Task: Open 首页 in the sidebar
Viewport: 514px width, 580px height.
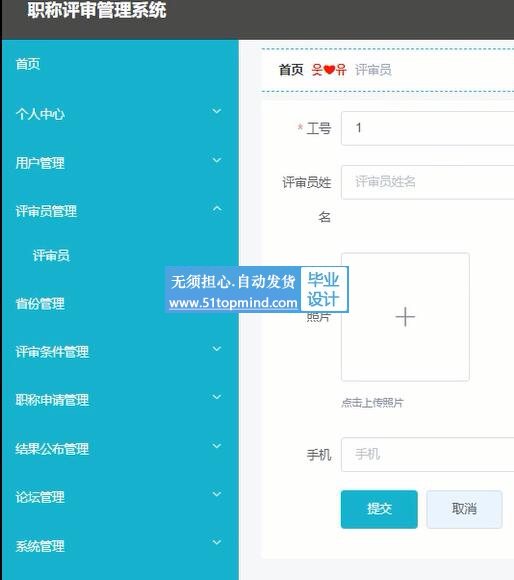Action: (28, 64)
